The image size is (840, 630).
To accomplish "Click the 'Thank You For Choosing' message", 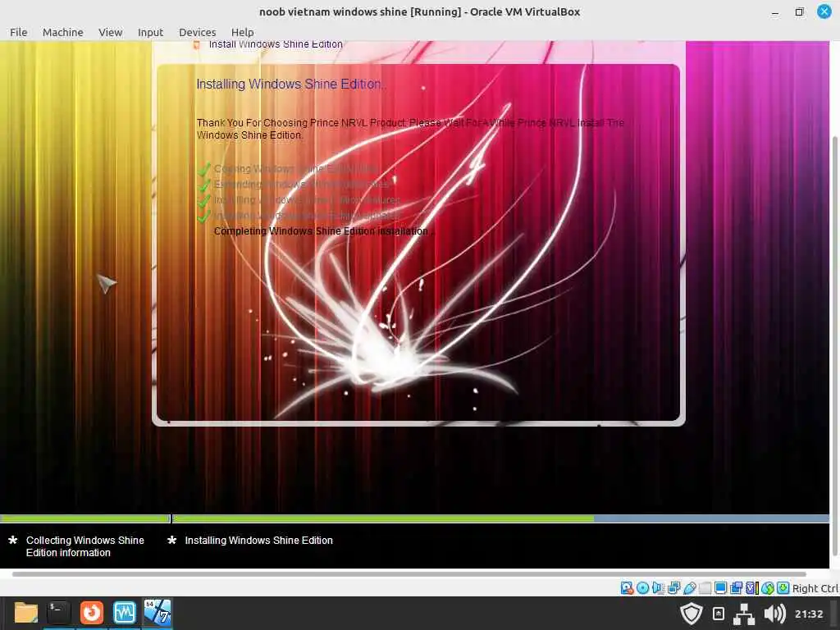I will (x=410, y=129).
